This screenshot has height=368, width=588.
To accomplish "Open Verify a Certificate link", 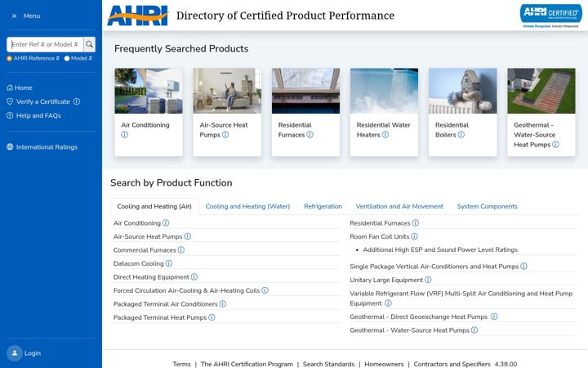I will coord(42,101).
